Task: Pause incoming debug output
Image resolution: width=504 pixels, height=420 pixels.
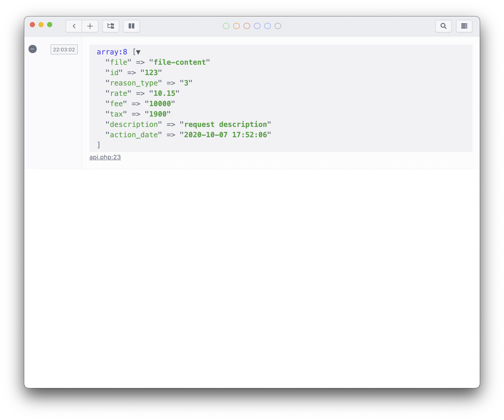Action: click(132, 26)
